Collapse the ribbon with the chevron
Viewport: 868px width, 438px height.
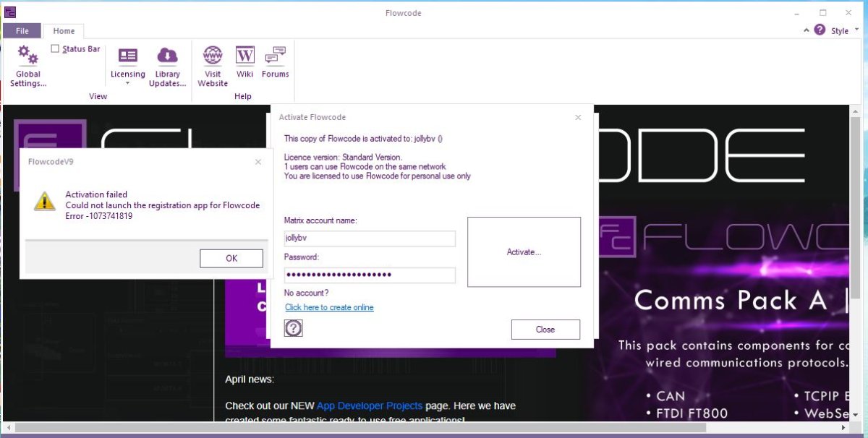coord(806,30)
